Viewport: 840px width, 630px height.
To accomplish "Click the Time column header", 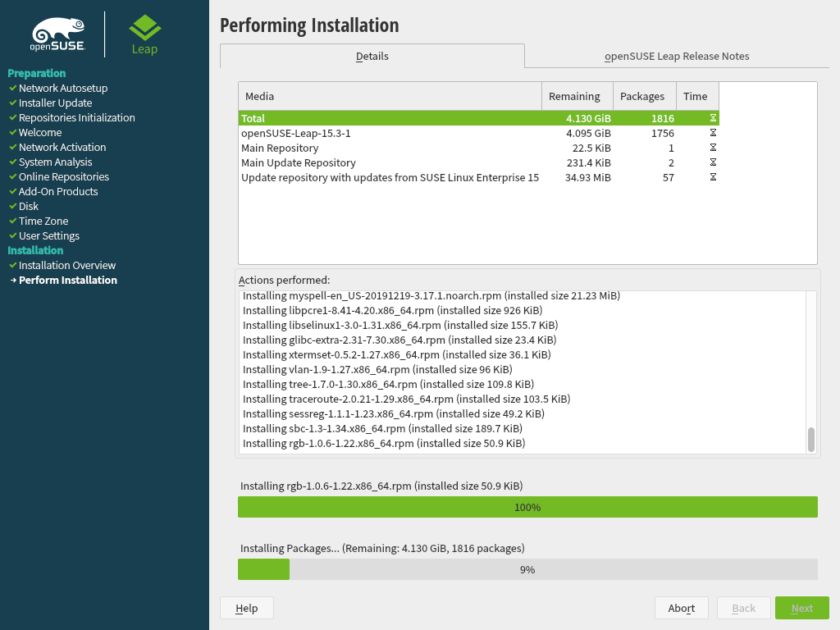I will [x=697, y=97].
